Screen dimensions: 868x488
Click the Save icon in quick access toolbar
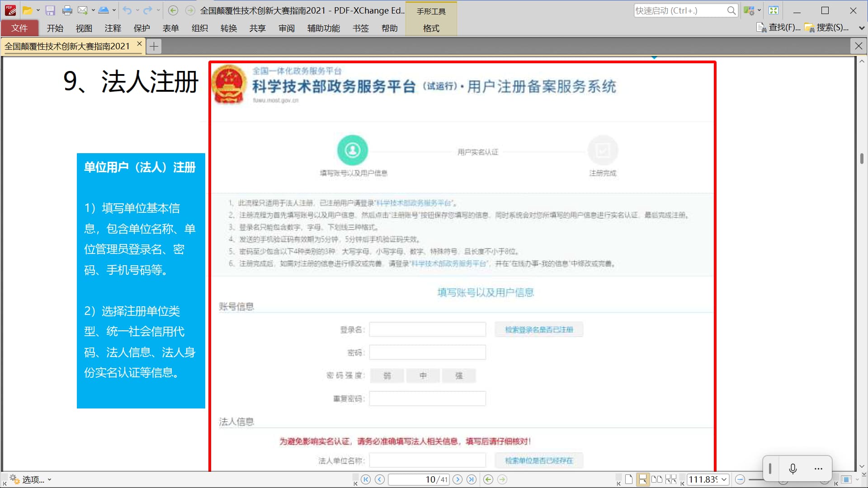[50, 10]
